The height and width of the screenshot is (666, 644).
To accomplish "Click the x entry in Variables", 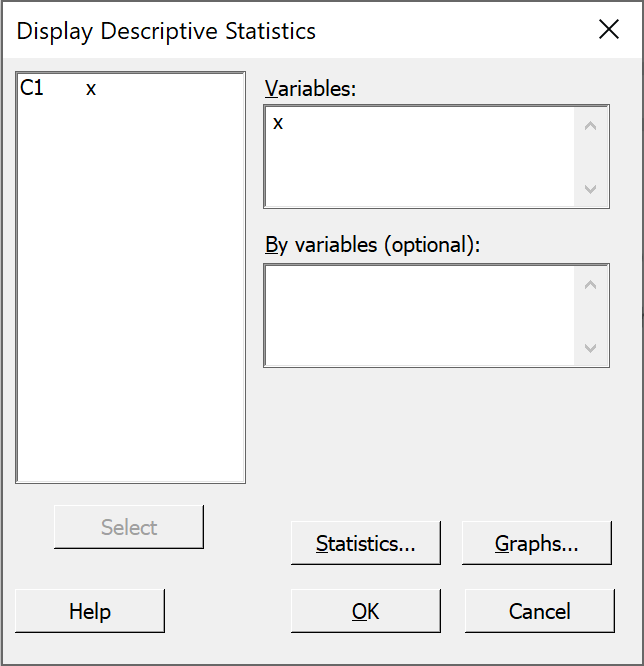I will [x=278, y=123].
